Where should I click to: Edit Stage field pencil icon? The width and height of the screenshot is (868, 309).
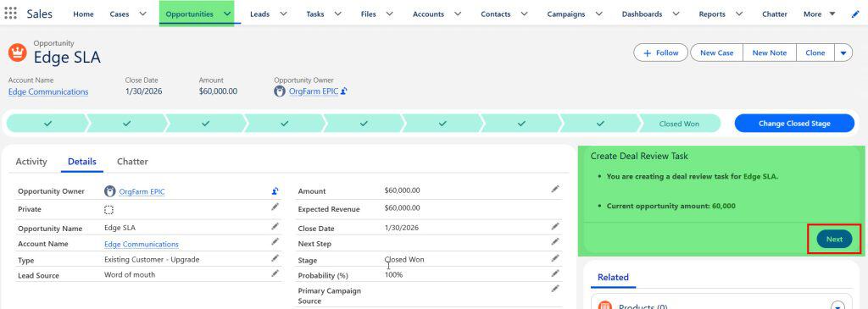tap(555, 258)
